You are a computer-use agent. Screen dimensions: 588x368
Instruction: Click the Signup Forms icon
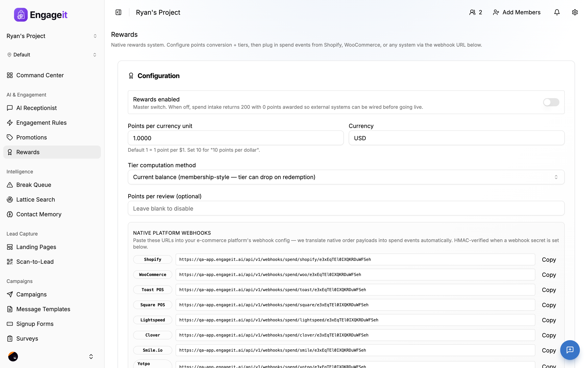point(10,324)
